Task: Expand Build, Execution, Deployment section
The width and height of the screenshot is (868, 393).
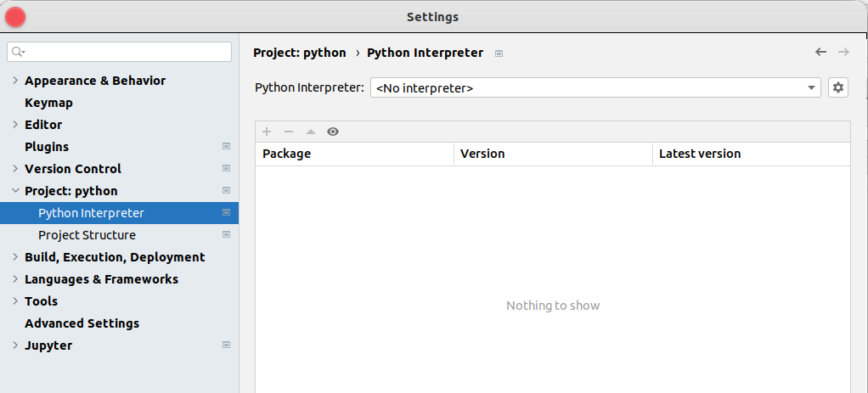Action: pyautogui.click(x=15, y=257)
